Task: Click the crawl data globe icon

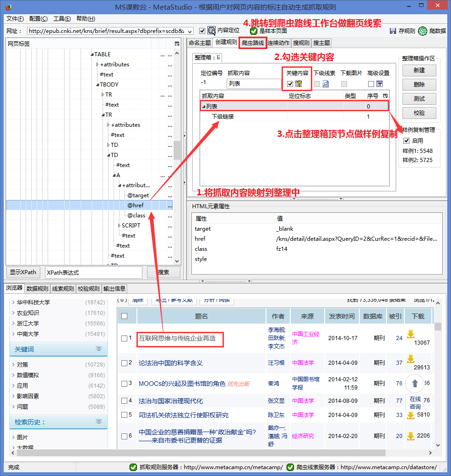Action: point(423,31)
